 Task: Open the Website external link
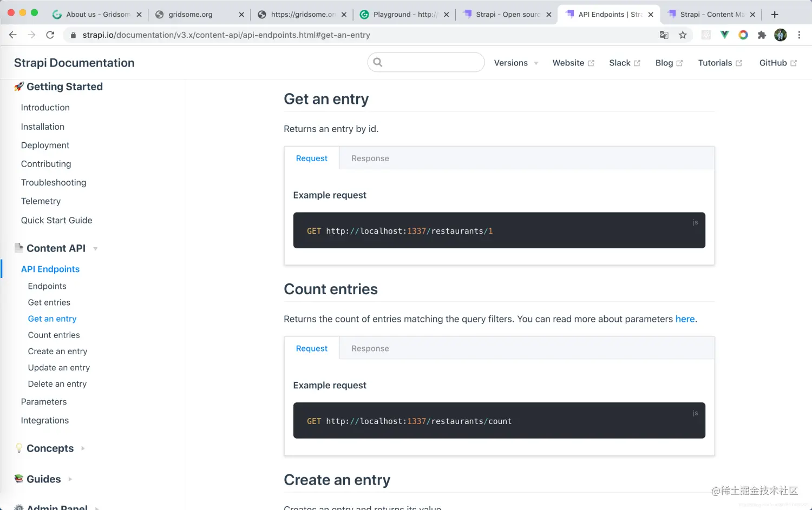(573, 63)
